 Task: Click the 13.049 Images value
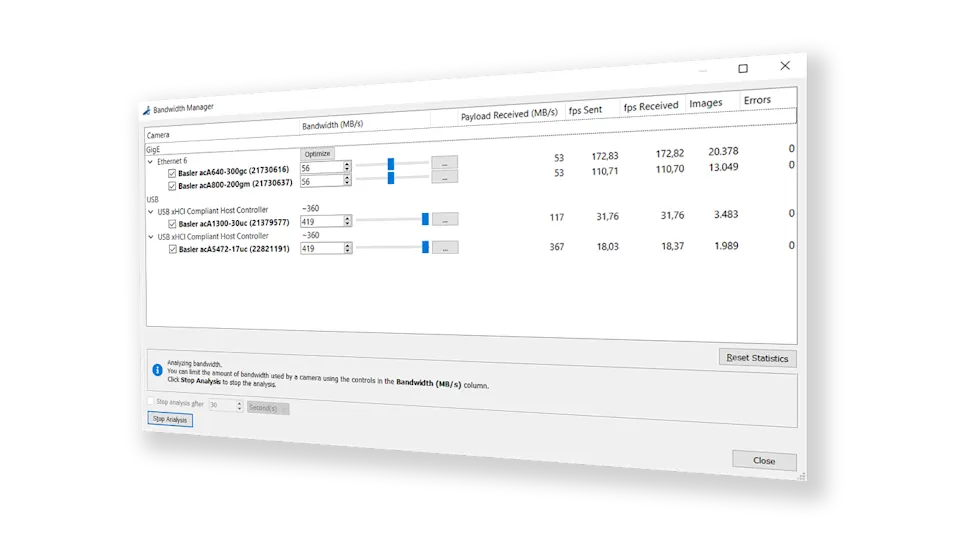pyautogui.click(x=723, y=167)
